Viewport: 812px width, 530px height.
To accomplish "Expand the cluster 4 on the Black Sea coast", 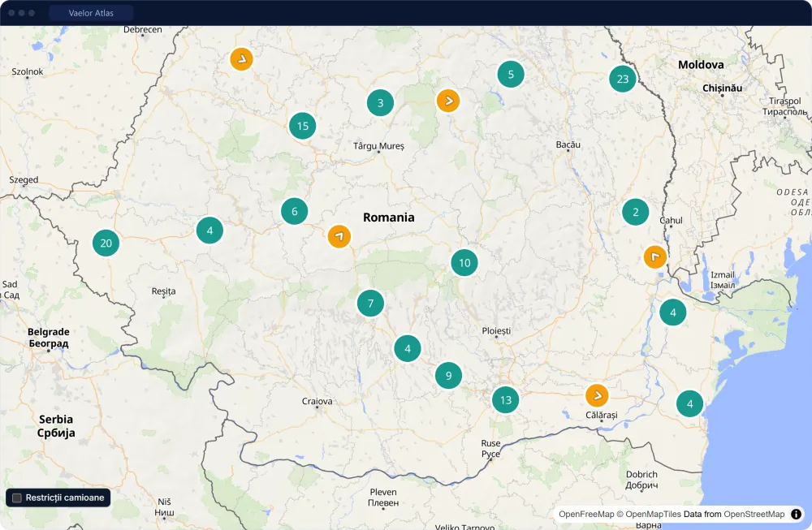I will tap(689, 403).
